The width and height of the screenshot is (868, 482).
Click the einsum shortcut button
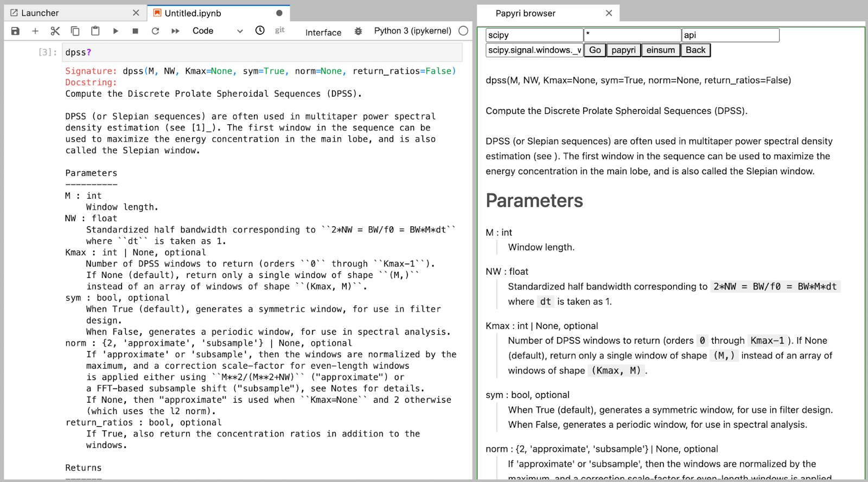tap(661, 50)
